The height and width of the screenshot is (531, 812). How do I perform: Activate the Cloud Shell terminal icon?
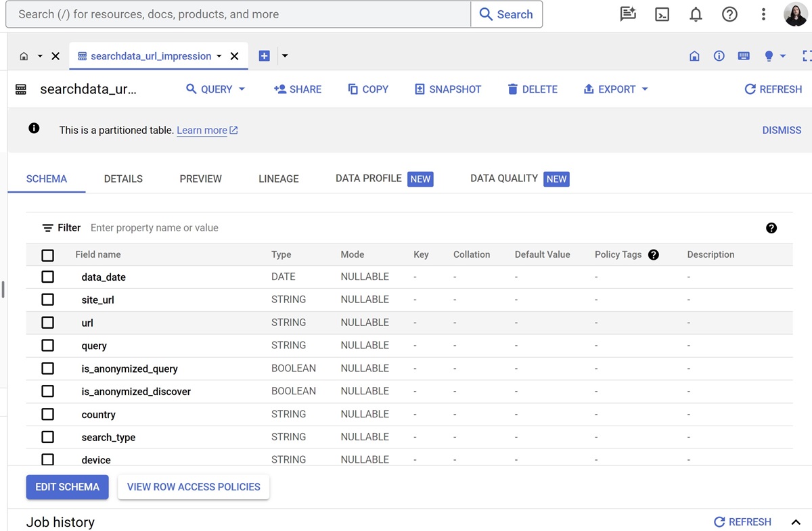662,14
